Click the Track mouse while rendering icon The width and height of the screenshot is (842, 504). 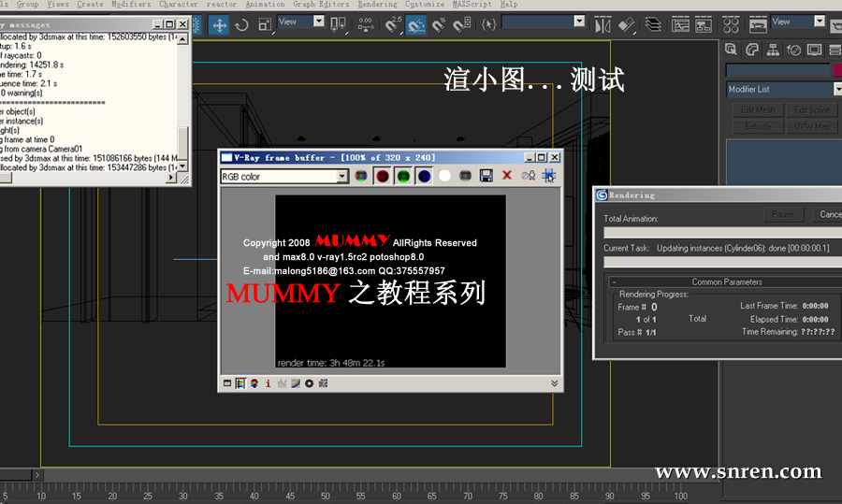pos(548,176)
